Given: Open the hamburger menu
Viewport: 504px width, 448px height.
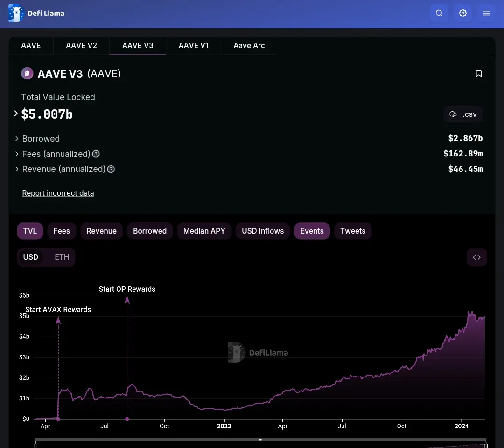Looking at the screenshot, I should pyautogui.click(x=486, y=13).
